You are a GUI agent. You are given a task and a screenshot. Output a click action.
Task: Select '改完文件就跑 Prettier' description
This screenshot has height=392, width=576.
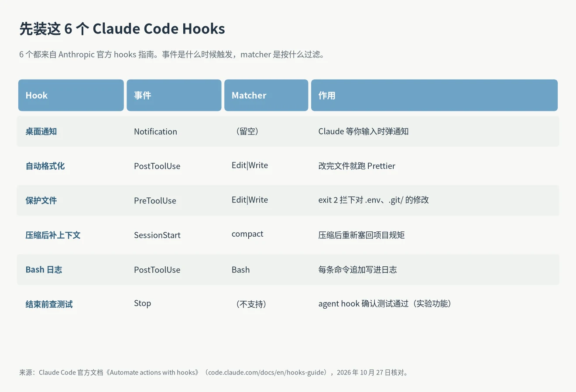click(357, 166)
